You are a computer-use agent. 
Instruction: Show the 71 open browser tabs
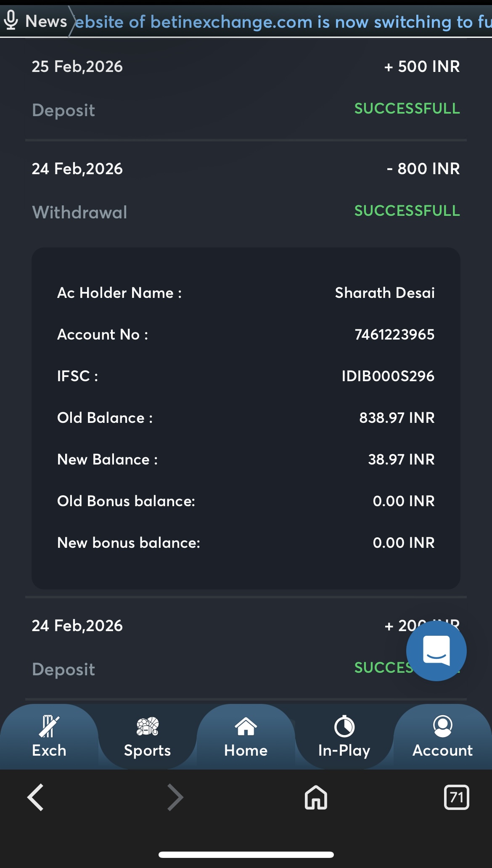click(x=456, y=797)
